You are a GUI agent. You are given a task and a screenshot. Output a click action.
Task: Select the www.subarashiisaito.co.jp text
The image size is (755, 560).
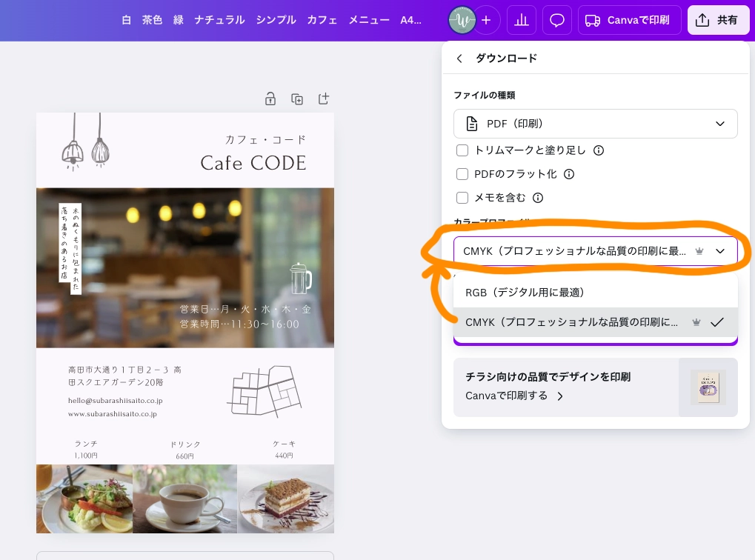pyautogui.click(x=112, y=413)
